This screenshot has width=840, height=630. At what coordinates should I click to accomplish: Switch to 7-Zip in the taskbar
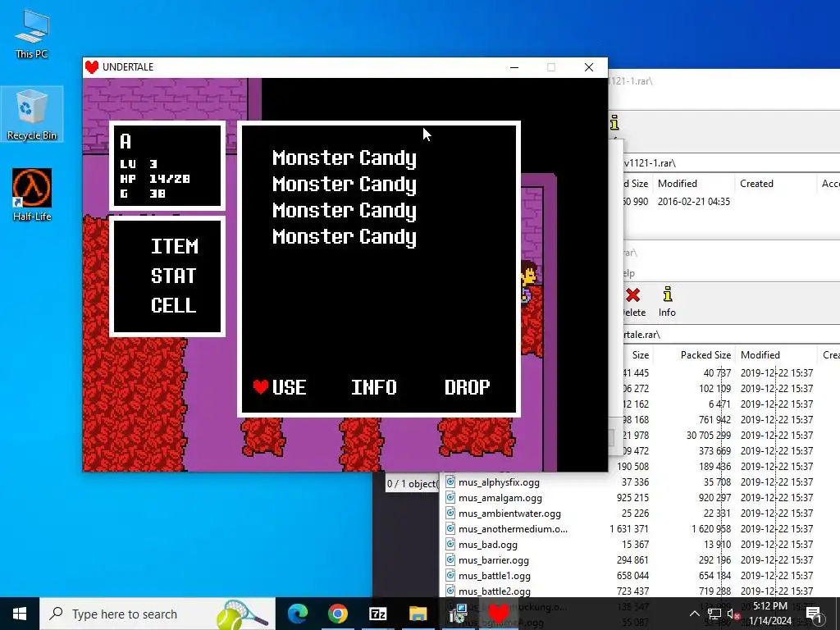377,614
